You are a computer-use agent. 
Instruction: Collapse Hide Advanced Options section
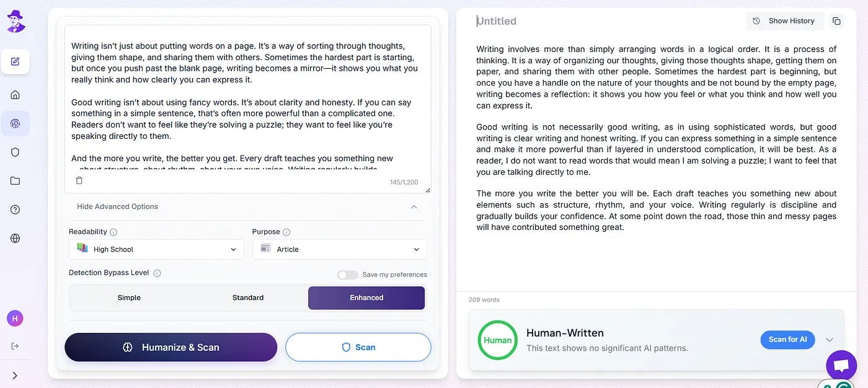coord(247,206)
